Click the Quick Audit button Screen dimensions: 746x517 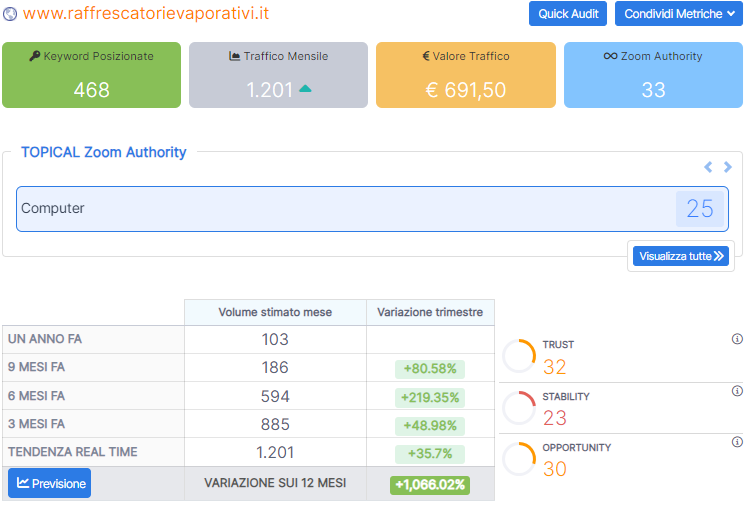tap(567, 14)
